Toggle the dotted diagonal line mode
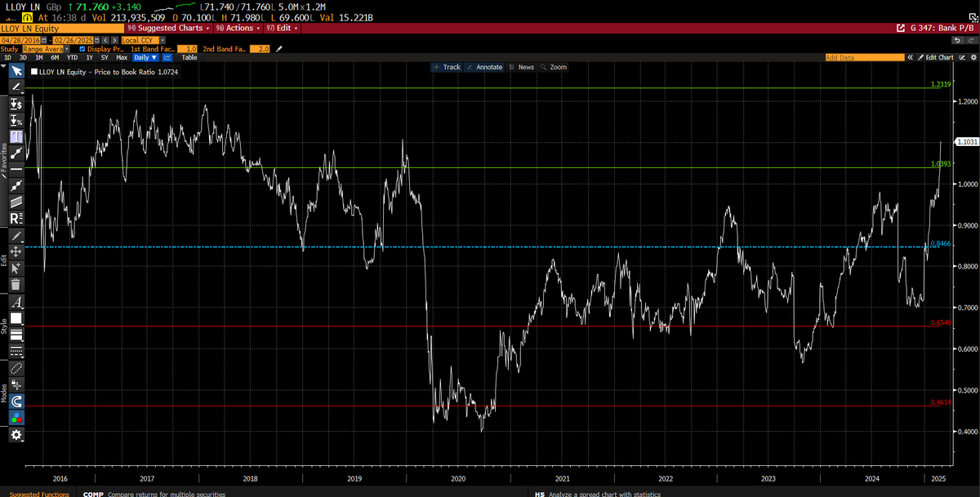980x497 pixels. click(16, 368)
